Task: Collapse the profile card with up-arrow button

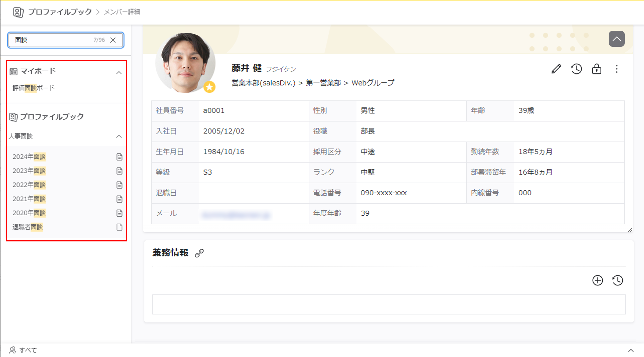Action: pyautogui.click(x=616, y=39)
